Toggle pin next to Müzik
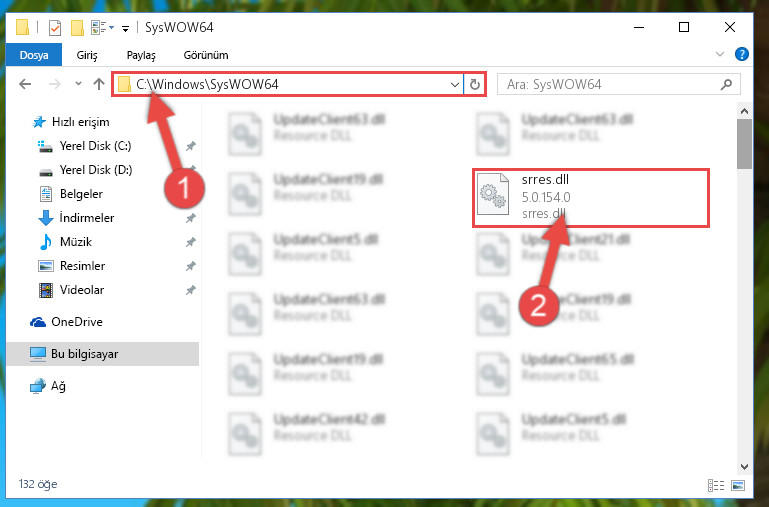 tap(191, 242)
